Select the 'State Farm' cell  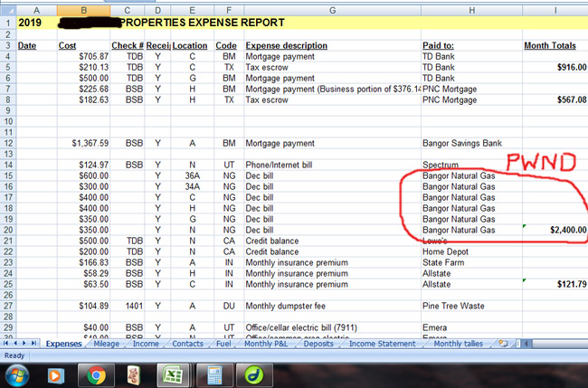tap(471, 262)
